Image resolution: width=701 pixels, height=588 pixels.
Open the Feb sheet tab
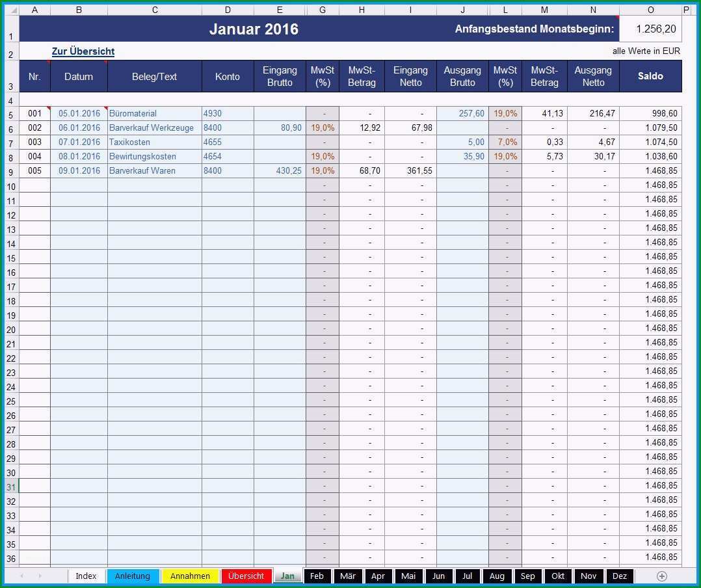pos(317,576)
